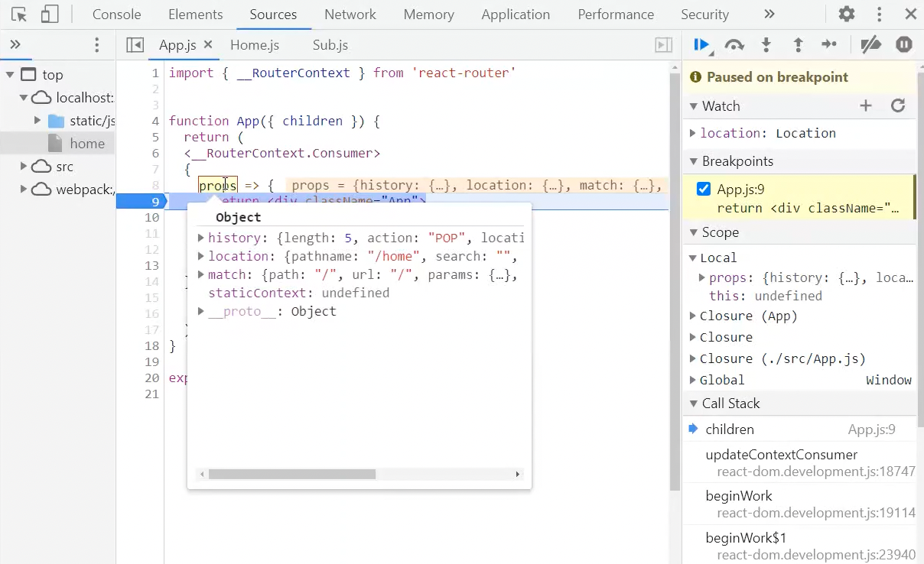
Task: Open react-dom.development.js:19114 source link
Action: pyautogui.click(x=816, y=513)
